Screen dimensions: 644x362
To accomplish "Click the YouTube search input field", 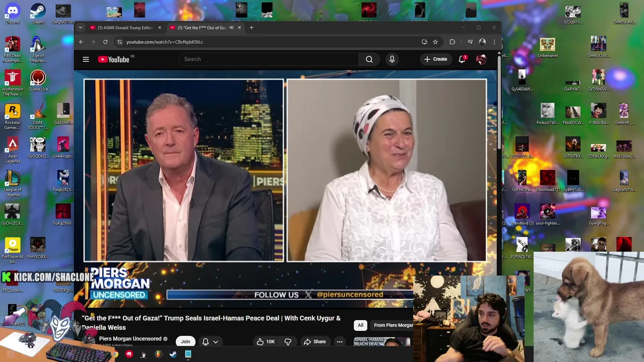I will [269, 59].
